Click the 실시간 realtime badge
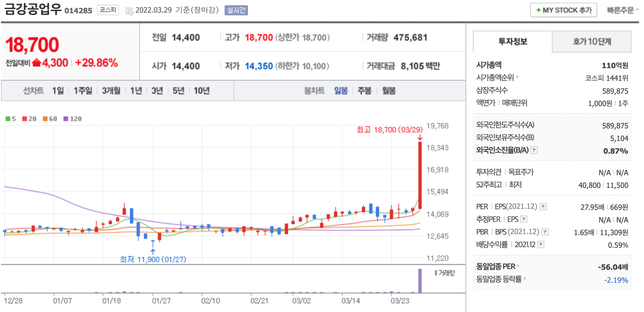 [x=236, y=10]
